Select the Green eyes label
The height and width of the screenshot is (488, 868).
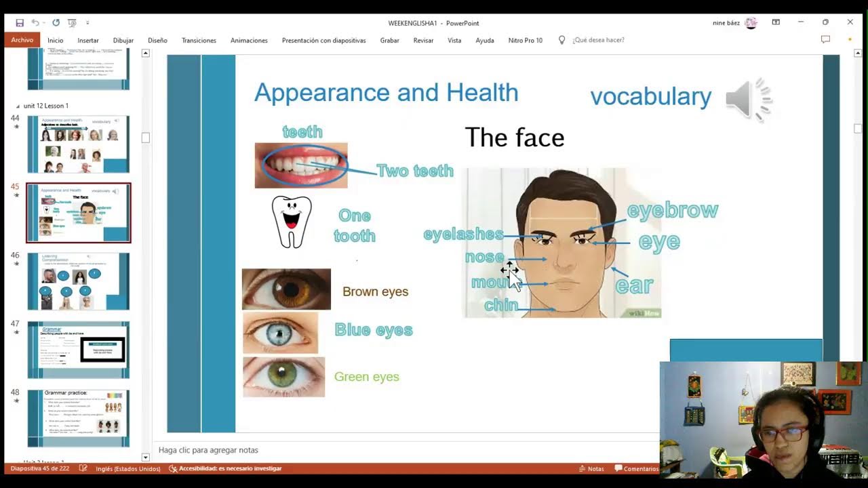[366, 377]
